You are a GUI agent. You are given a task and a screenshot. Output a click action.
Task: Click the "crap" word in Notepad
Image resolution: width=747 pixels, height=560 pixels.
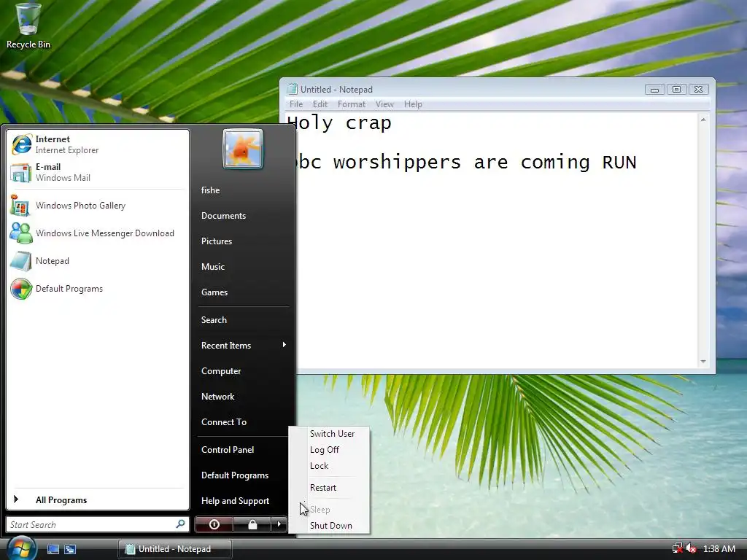368,124
